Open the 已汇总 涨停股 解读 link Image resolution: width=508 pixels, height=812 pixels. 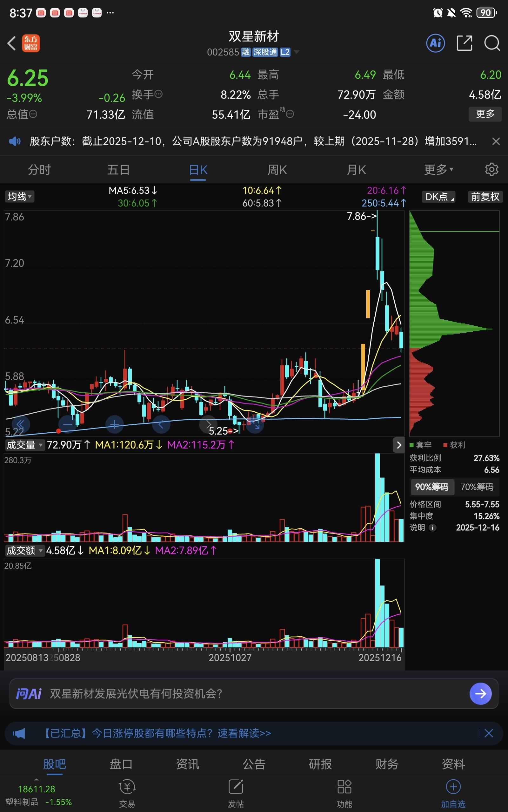click(157, 733)
